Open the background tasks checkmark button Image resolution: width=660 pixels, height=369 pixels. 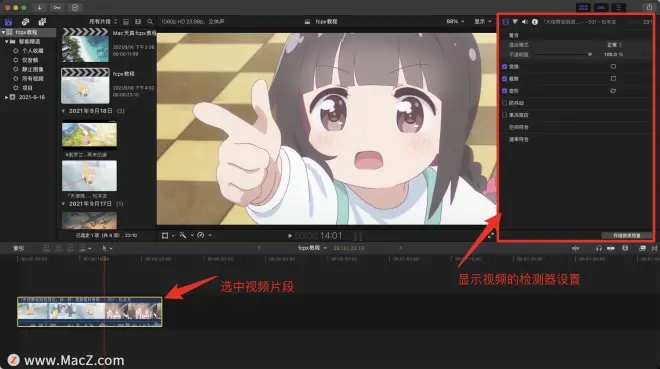point(75,8)
